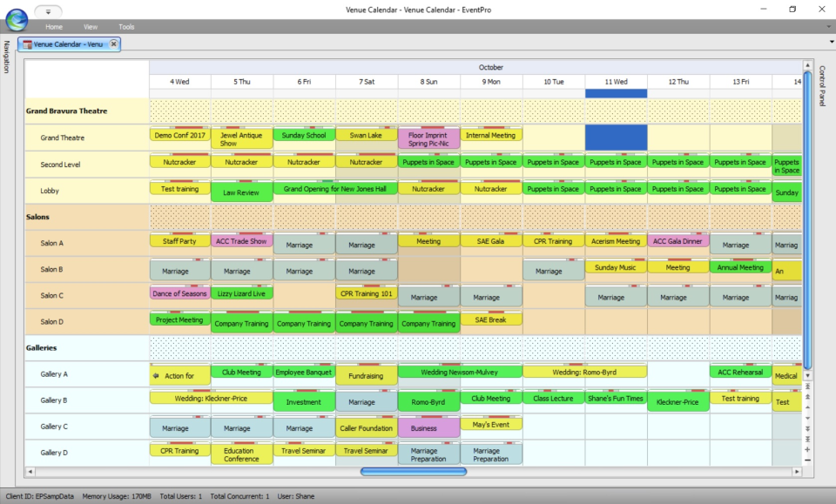
Task: Select the Grand Opening for New Jones Hall event
Action: tap(335, 188)
